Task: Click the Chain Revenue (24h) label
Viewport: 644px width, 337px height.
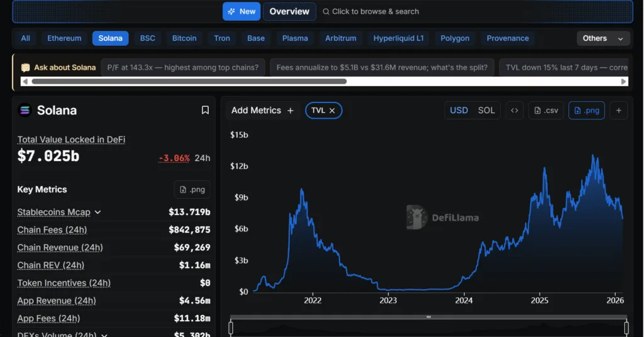Action: click(60, 248)
